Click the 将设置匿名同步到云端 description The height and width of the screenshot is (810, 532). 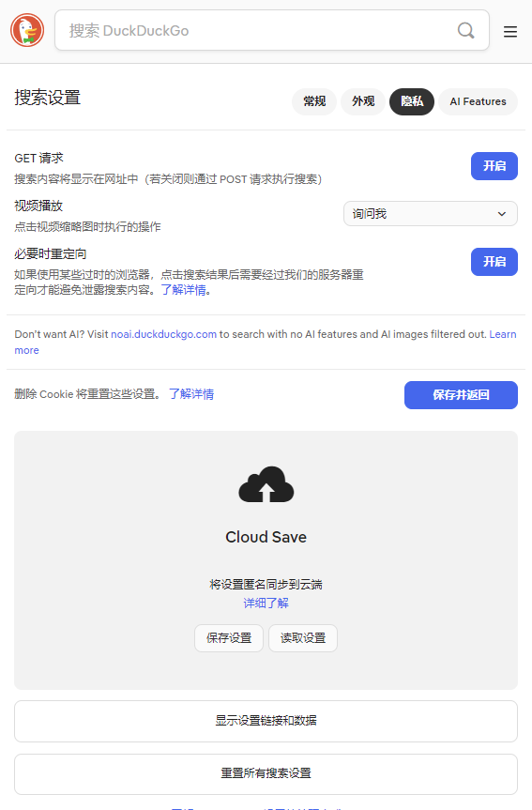click(266, 584)
